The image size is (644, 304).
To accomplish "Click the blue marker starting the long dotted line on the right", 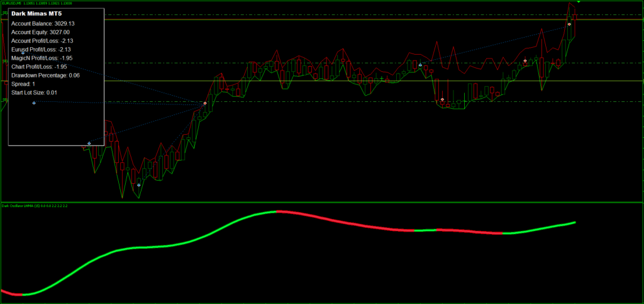I will pyautogui.click(x=420, y=65).
